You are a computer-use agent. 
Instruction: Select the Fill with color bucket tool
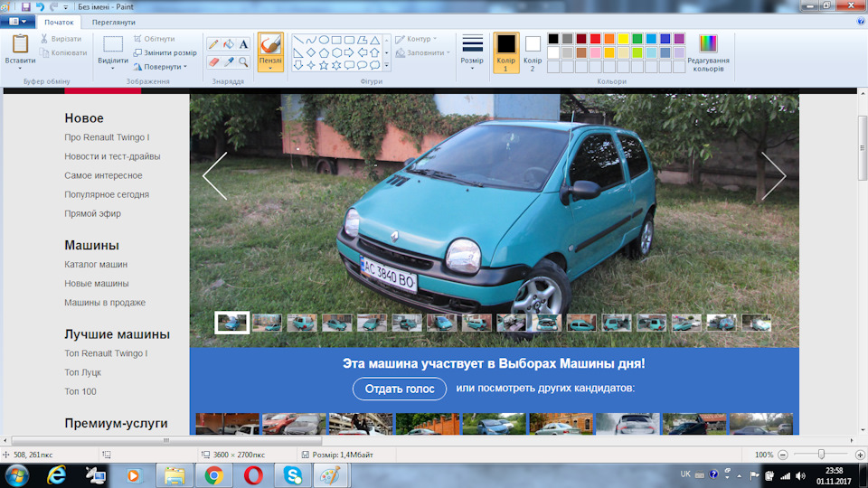[x=228, y=44]
